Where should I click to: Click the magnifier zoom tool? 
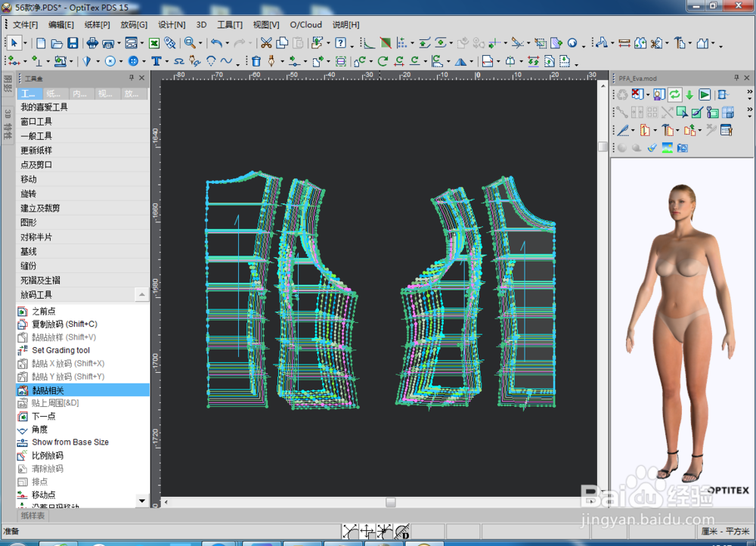pos(190,43)
